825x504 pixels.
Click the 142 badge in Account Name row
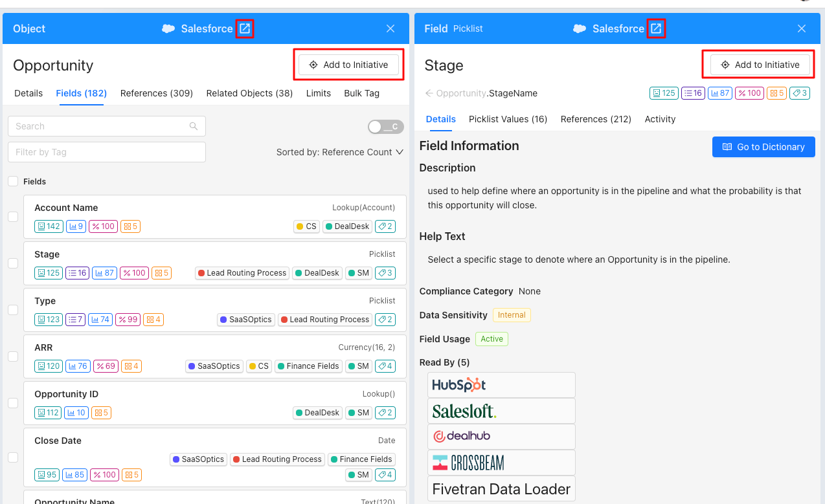(49, 226)
